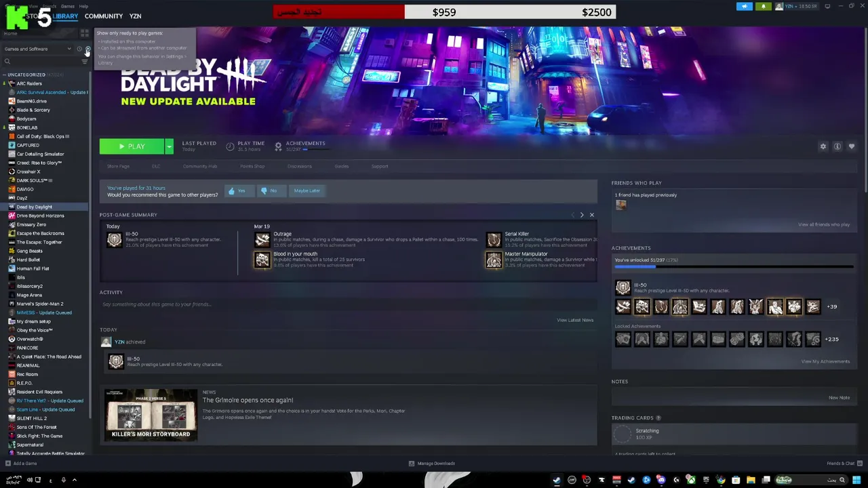This screenshot has width=868, height=488.
Task: Close the Post-Game Summary panel
Action: (591, 215)
